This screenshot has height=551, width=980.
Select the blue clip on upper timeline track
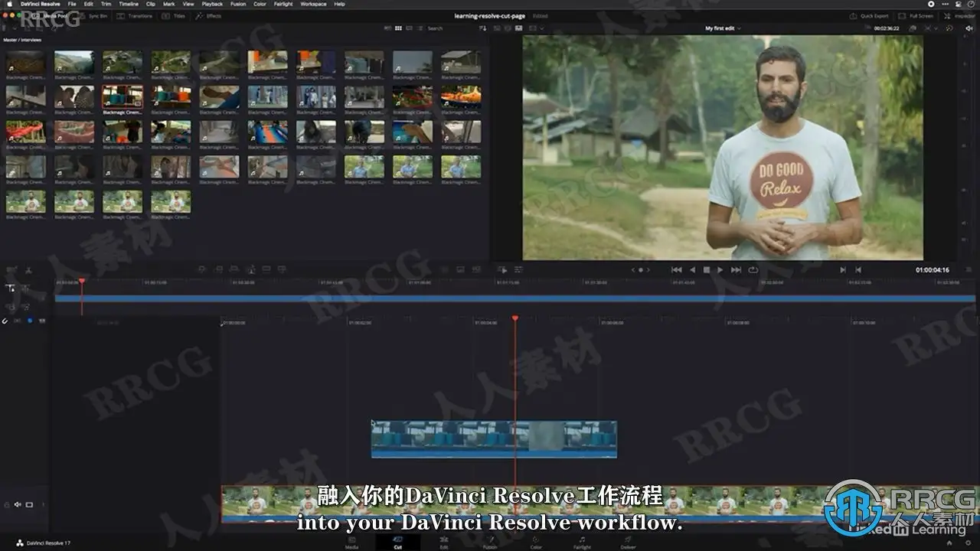pos(494,439)
